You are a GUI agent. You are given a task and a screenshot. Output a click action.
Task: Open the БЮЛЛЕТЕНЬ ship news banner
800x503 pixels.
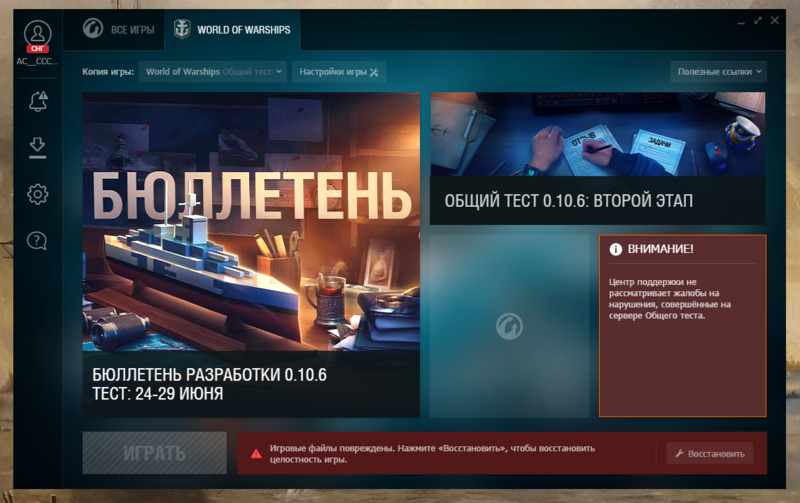(x=251, y=222)
